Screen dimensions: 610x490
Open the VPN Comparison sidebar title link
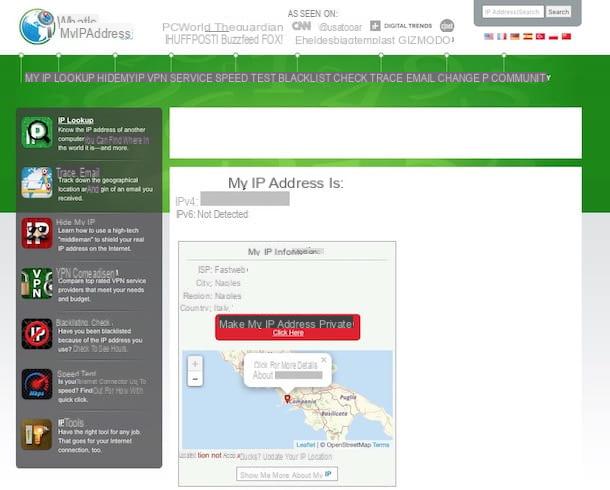pos(87,272)
